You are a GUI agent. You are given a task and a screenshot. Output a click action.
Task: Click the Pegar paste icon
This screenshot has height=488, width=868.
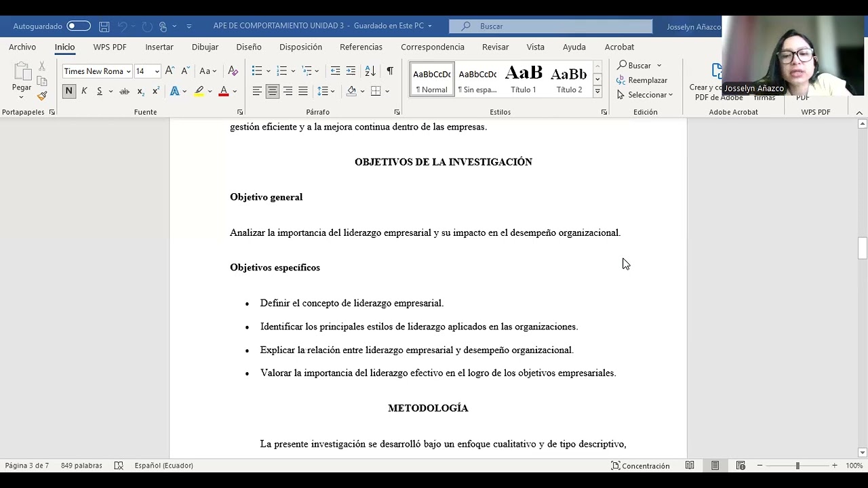coord(22,71)
